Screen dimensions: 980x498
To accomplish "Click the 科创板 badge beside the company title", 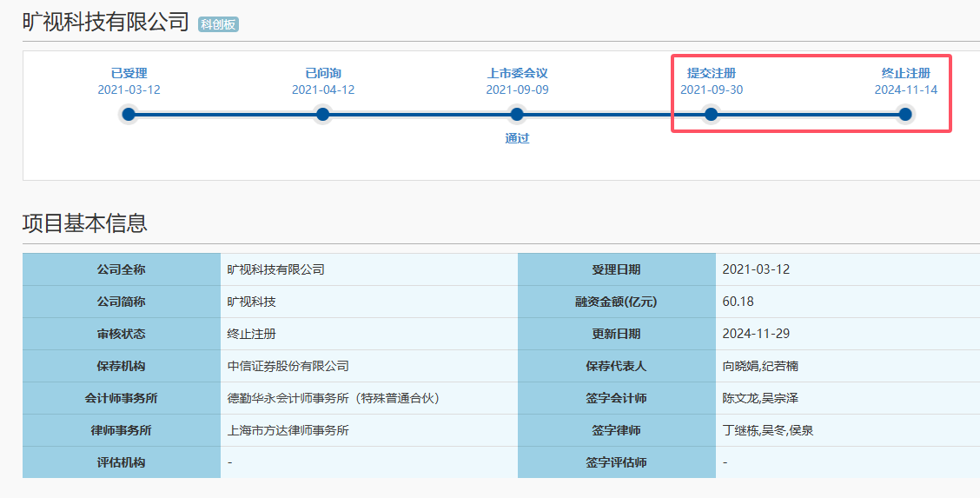I will tap(218, 24).
